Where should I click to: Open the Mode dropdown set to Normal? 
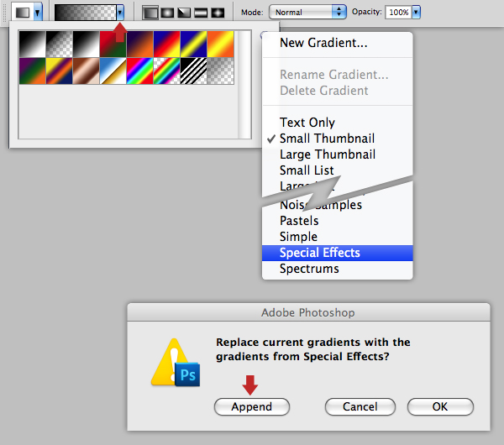(307, 13)
